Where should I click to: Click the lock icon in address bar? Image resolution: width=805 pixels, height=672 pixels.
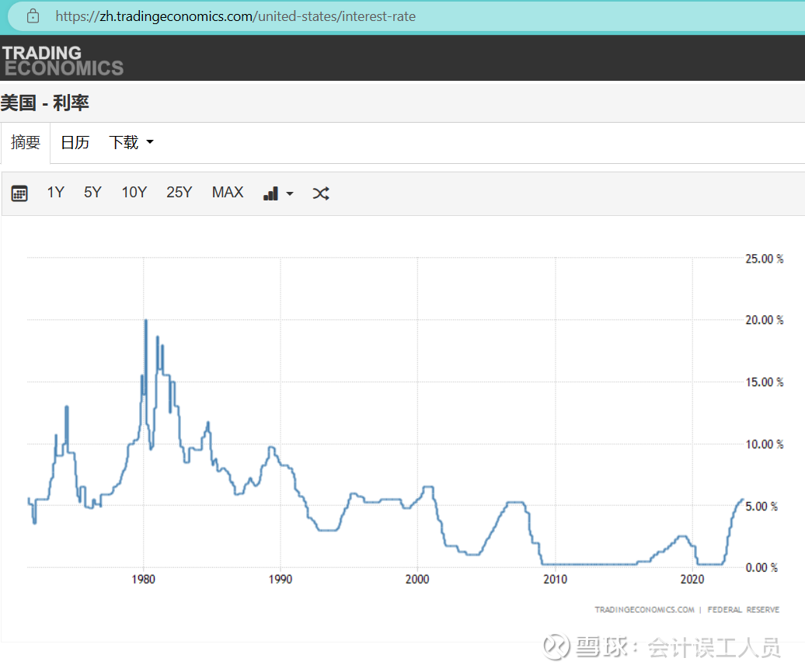tap(33, 16)
